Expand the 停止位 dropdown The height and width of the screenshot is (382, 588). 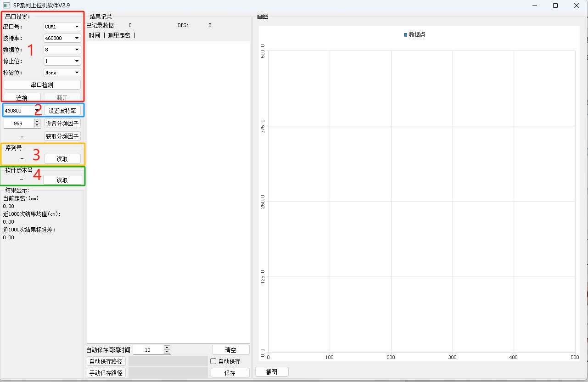[x=62, y=61]
